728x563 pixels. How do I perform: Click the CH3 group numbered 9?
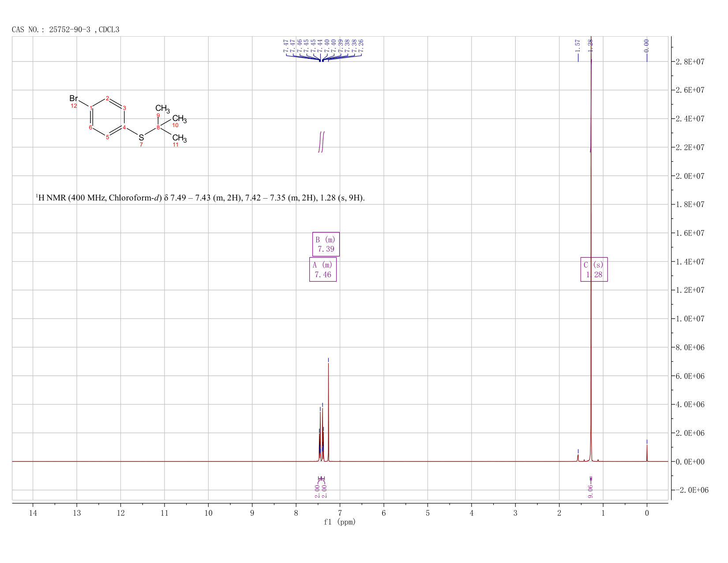tap(162, 108)
